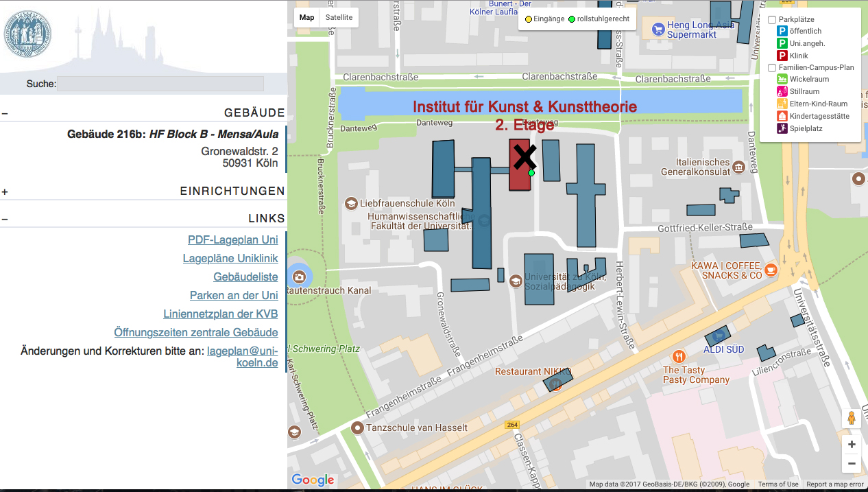Open the PDF-Lageplan Uni link
The width and height of the screenshot is (868, 492).
tap(233, 240)
